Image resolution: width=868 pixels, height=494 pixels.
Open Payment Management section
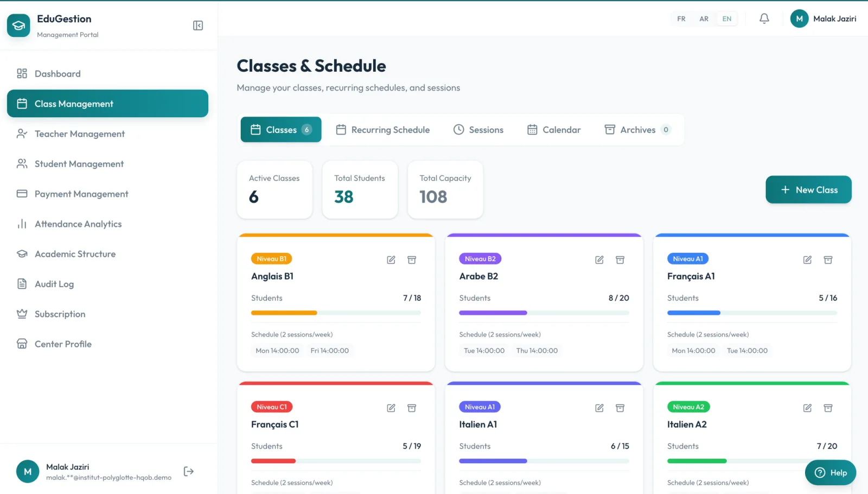(107, 194)
